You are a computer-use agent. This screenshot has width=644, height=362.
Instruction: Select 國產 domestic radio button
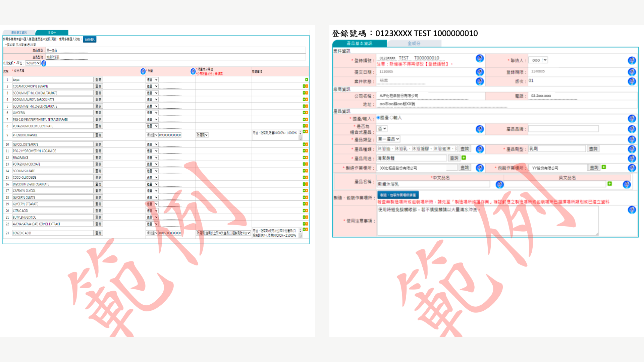tap(378, 118)
